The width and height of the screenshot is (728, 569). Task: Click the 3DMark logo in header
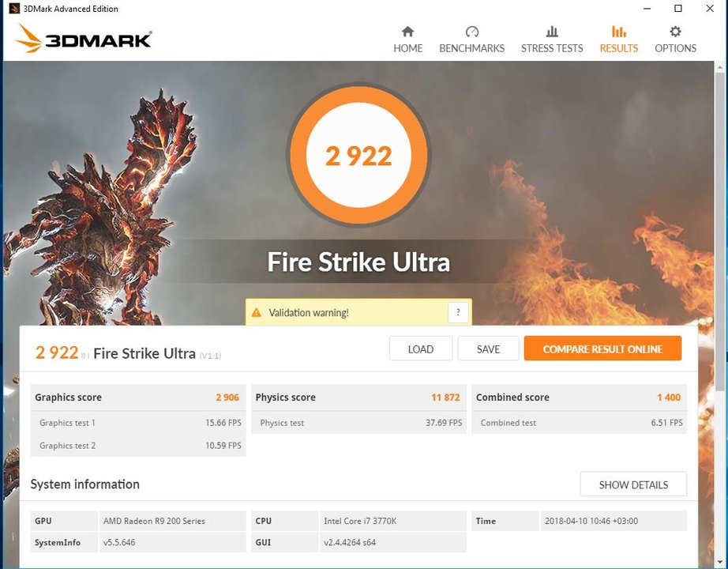coord(84,38)
